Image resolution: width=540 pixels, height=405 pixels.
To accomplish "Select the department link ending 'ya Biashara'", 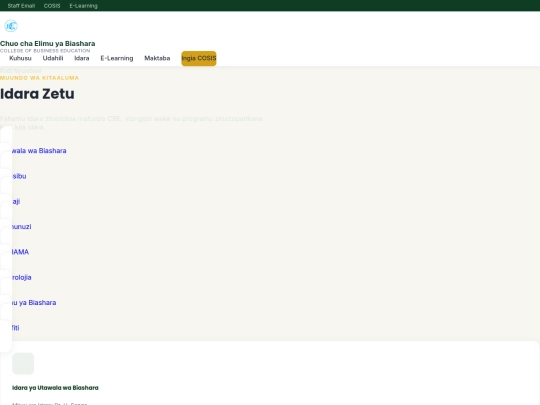I will pos(33,302).
